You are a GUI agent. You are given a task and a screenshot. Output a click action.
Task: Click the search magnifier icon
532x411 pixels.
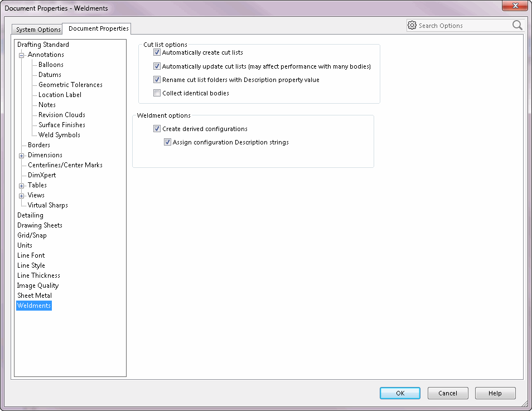[517, 25]
